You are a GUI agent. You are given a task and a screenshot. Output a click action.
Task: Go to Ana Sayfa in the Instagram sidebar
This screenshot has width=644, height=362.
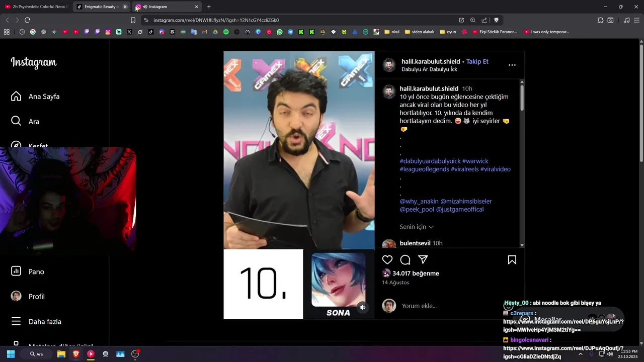point(35,96)
